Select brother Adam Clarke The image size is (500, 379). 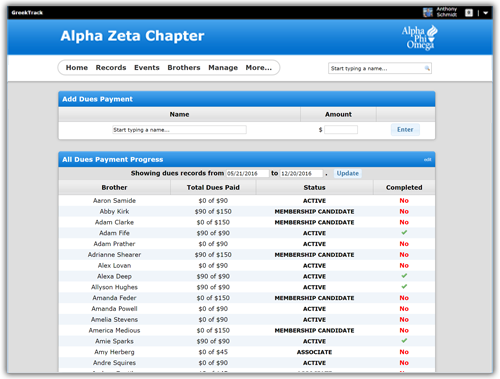tap(114, 222)
